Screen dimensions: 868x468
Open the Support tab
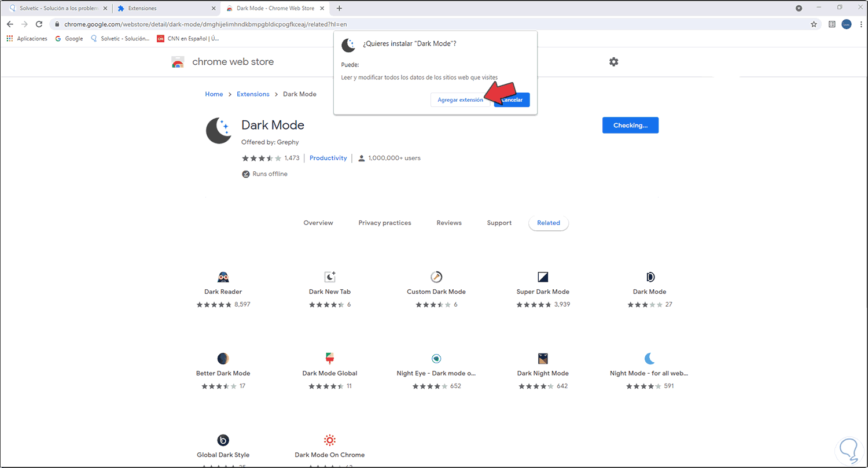pos(499,223)
